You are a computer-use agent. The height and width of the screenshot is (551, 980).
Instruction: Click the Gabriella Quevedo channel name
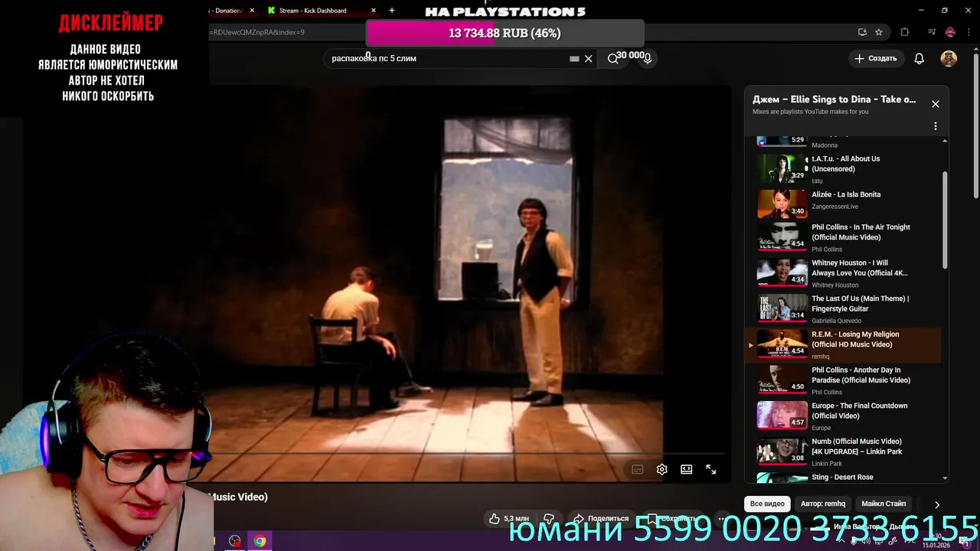point(836,321)
